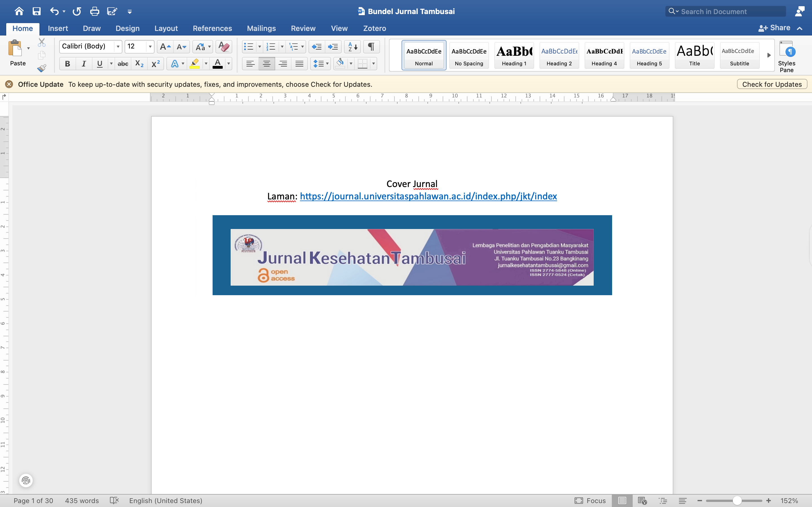Viewport: 812px width, 507px height.
Task: Click the Save icon in title bar
Action: 37,11
